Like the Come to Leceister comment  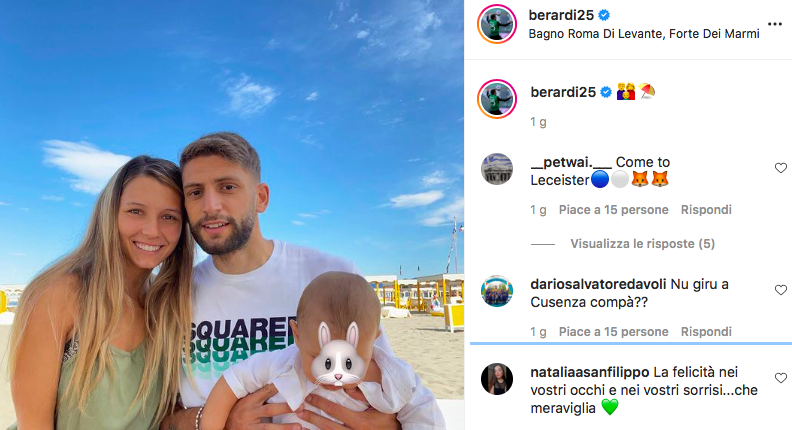pyautogui.click(x=781, y=168)
